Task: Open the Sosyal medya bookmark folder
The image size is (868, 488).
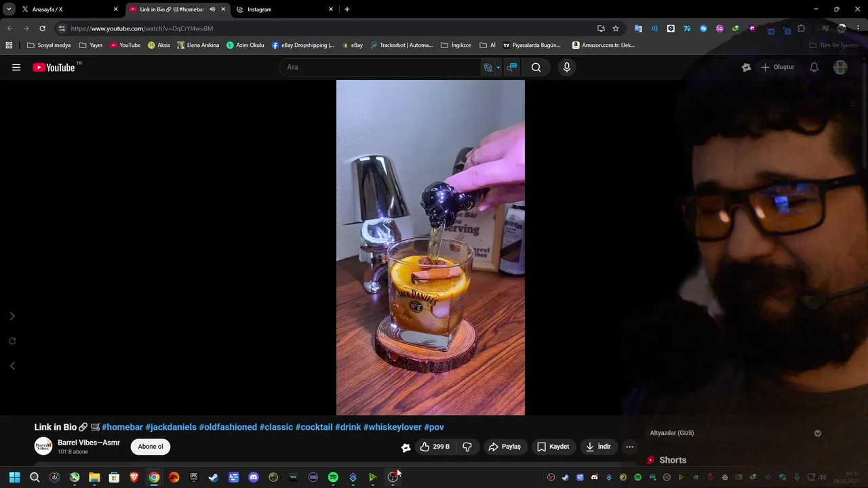Action: tap(49, 45)
